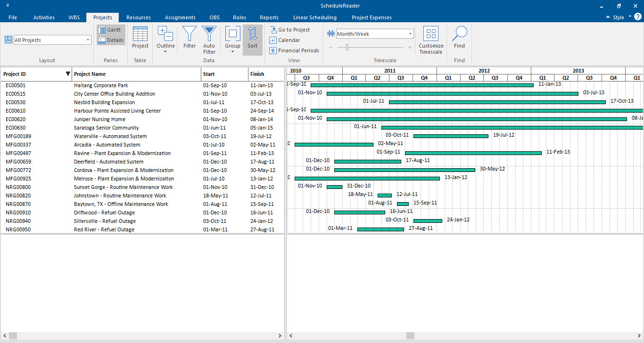This screenshot has height=343, width=644.
Task: Toggle the Details pane
Action: (111, 40)
